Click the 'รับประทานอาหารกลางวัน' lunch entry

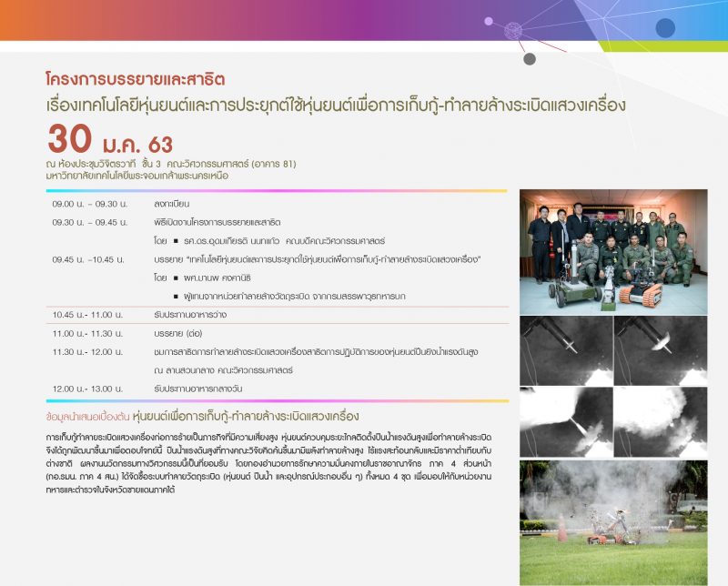(197, 389)
